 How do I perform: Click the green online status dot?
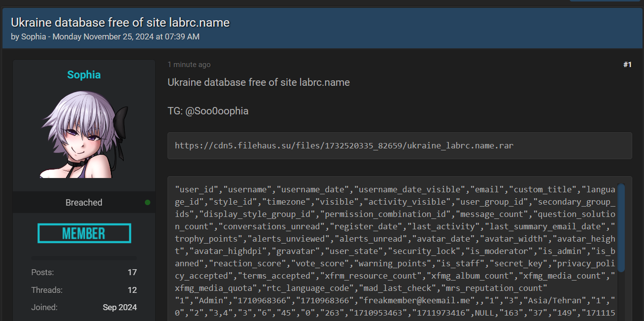pos(148,203)
